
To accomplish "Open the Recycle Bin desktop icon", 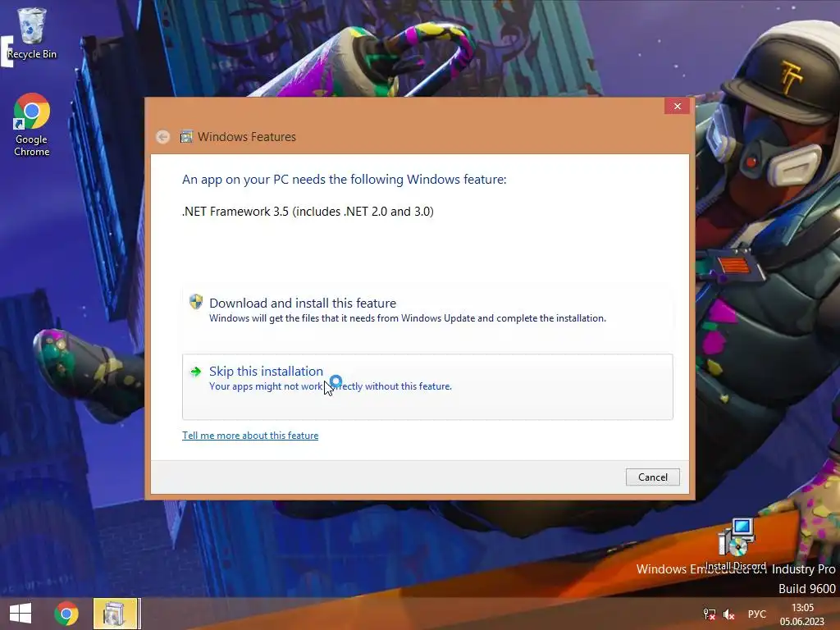I will (32, 34).
